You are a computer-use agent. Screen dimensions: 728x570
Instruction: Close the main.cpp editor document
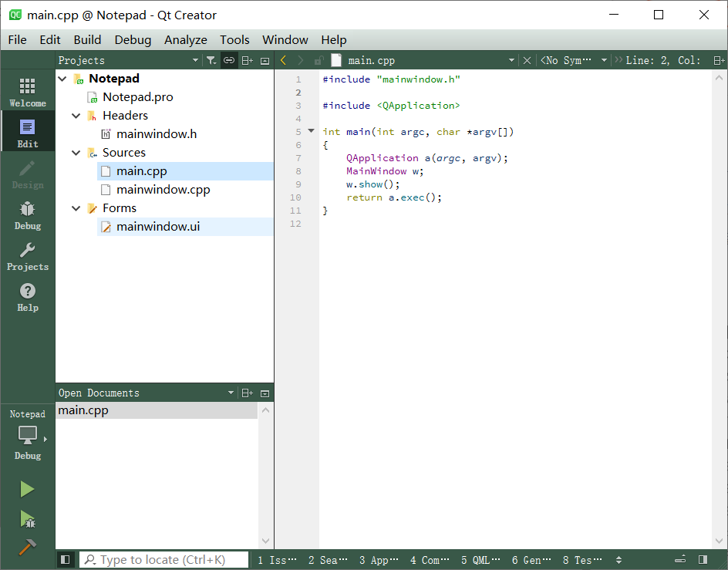[527, 60]
